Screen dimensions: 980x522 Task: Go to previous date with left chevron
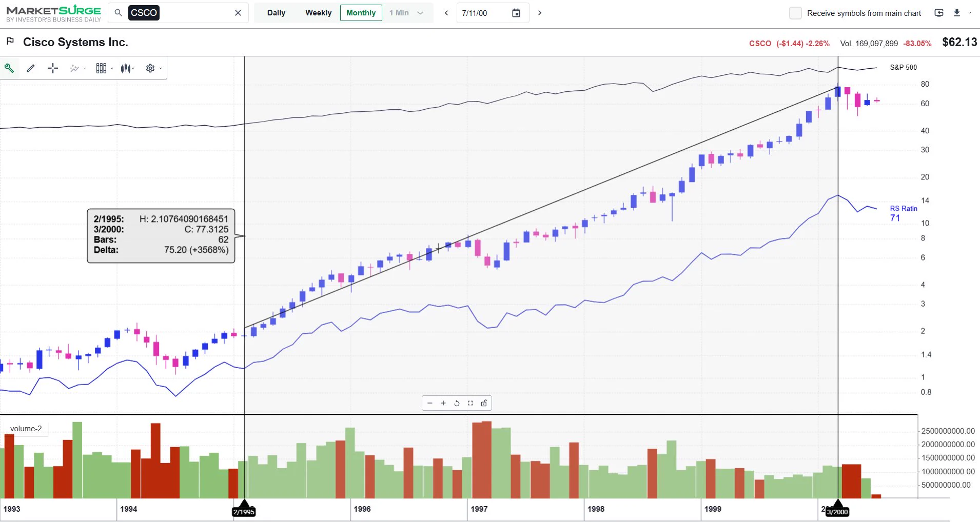(446, 13)
